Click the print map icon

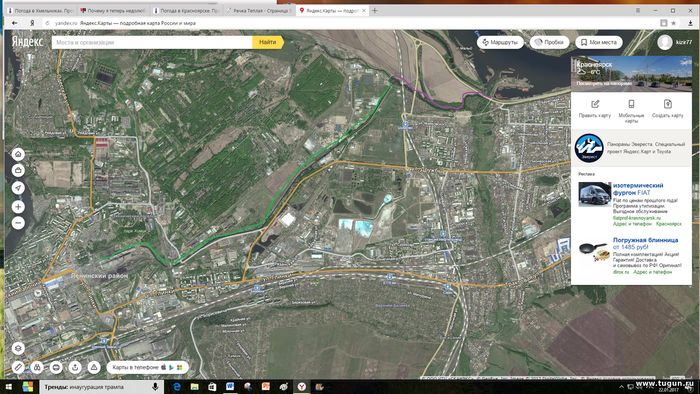coord(56,367)
